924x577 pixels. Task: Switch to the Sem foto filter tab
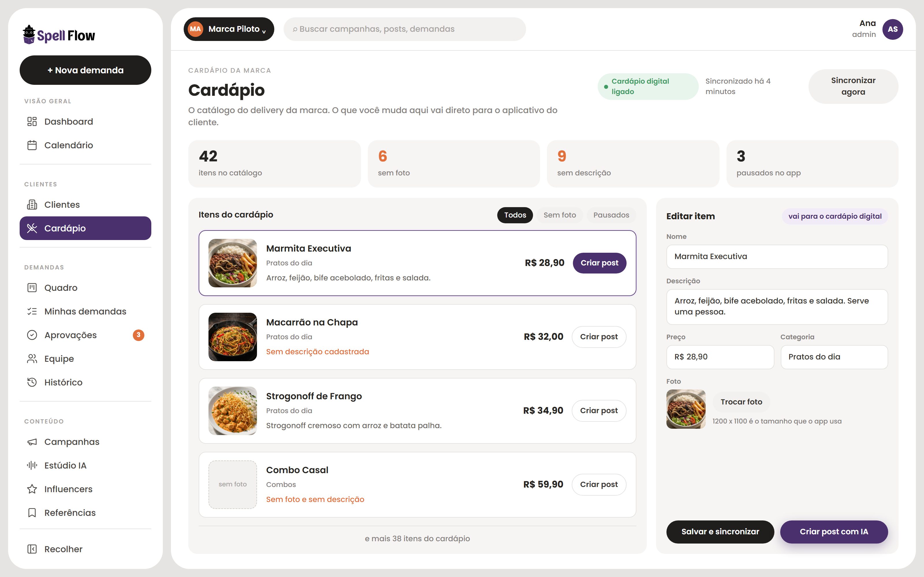click(x=559, y=215)
